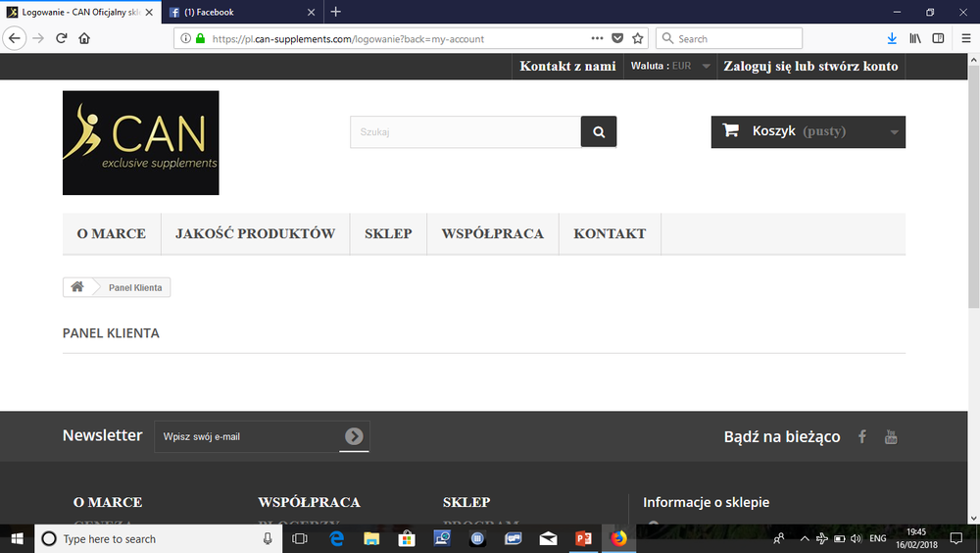
Task: Focus the newsletter e-mail input field
Action: (247, 436)
